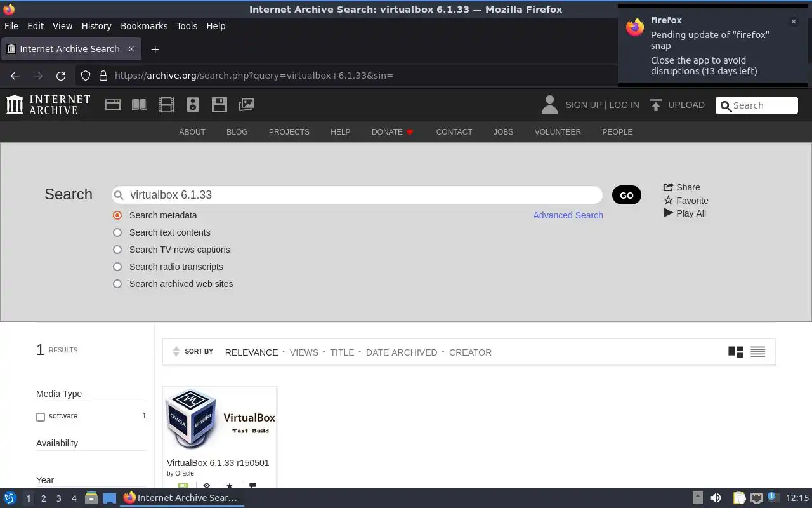Click SIGN UP link
The height and width of the screenshot is (508, 812).
coord(583,105)
